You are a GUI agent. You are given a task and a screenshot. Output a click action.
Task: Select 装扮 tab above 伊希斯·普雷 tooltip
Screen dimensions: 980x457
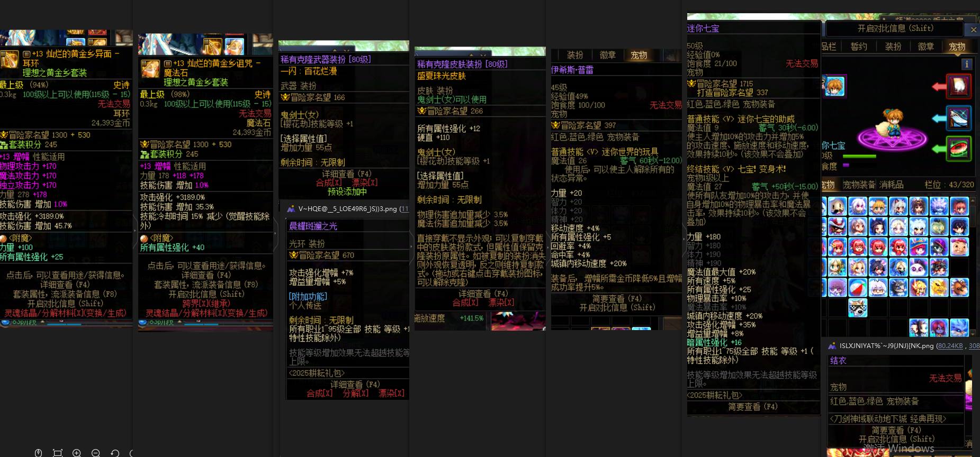(x=574, y=55)
